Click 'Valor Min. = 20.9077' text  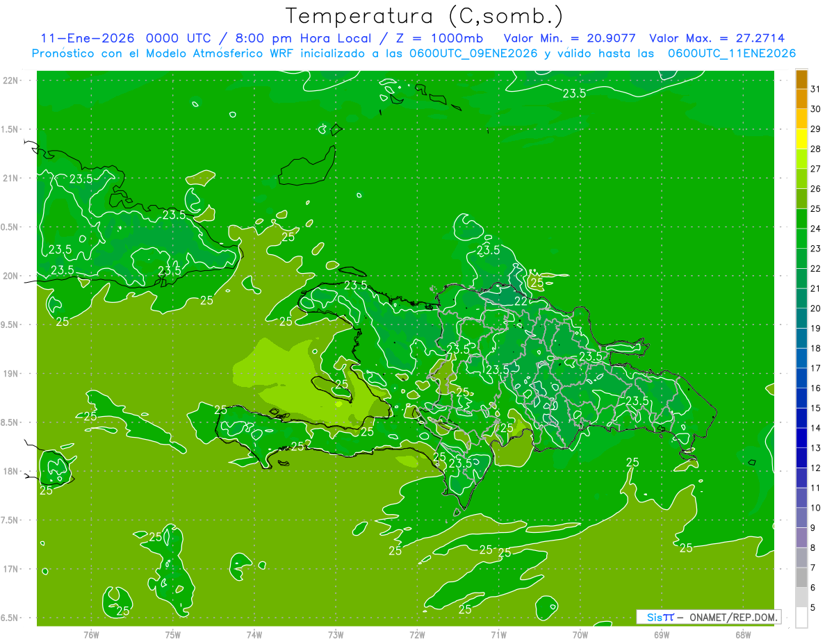click(x=569, y=38)
